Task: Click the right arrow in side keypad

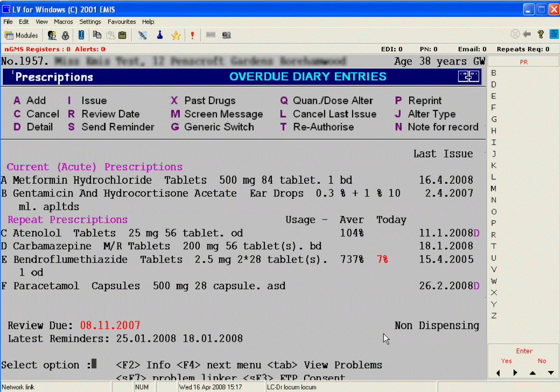Action: tap(515, 373)
